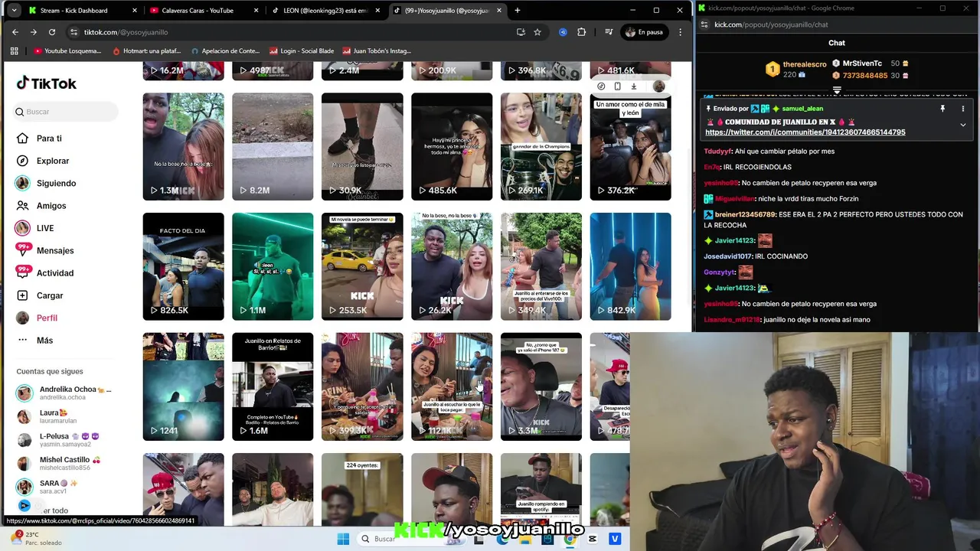Click the install app icon in address bar
This screenshot has width=980, height=551.
[521, 32]
